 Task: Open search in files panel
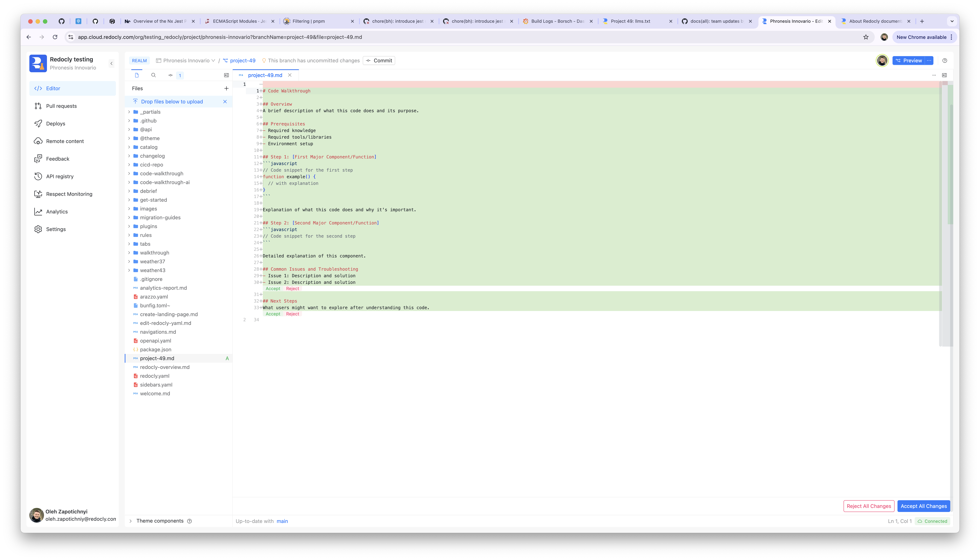coord(153,75)
